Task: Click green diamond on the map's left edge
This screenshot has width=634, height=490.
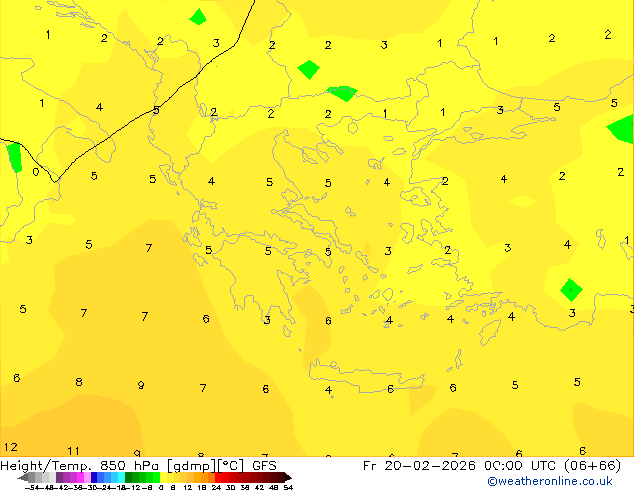Action: 13,157
